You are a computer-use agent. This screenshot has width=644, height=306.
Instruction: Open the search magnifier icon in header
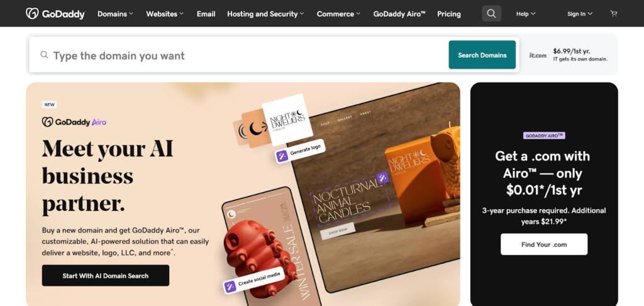[491, 14]
